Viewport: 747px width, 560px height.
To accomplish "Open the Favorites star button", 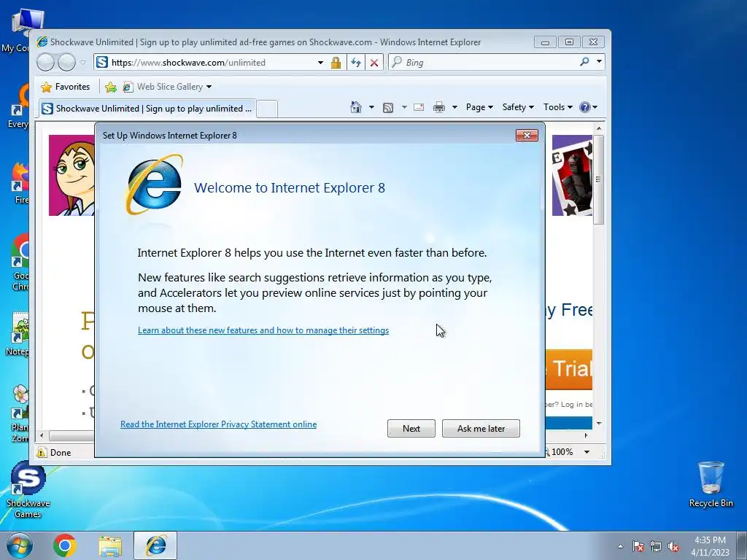I will [x=66, y=87].
